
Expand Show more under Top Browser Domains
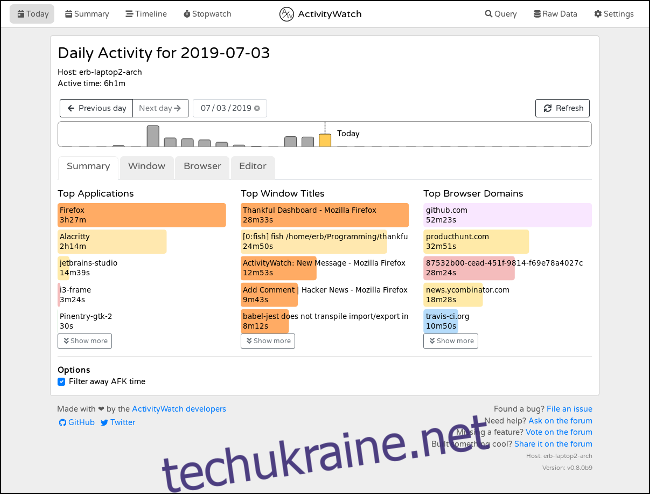(451, 341)
